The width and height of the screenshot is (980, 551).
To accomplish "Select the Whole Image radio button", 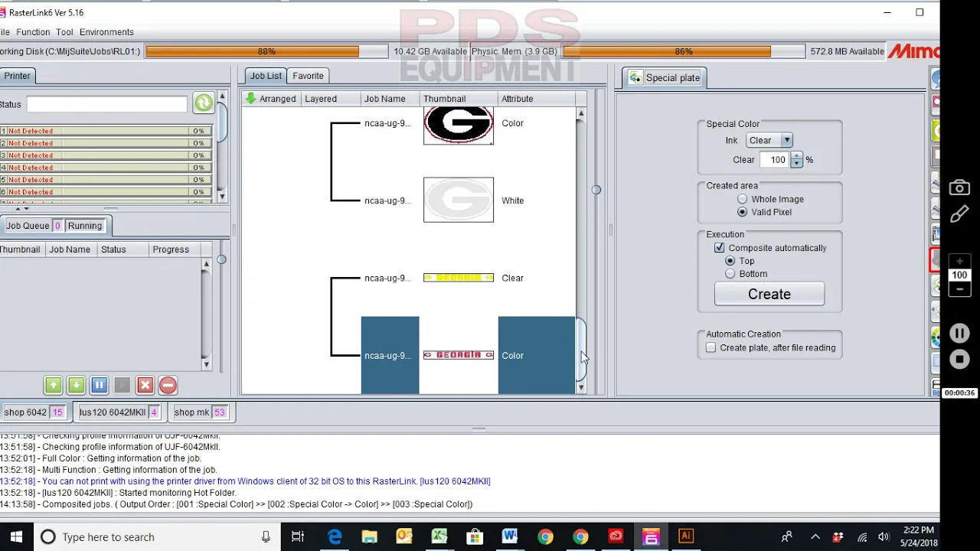I will coord(742,199).
